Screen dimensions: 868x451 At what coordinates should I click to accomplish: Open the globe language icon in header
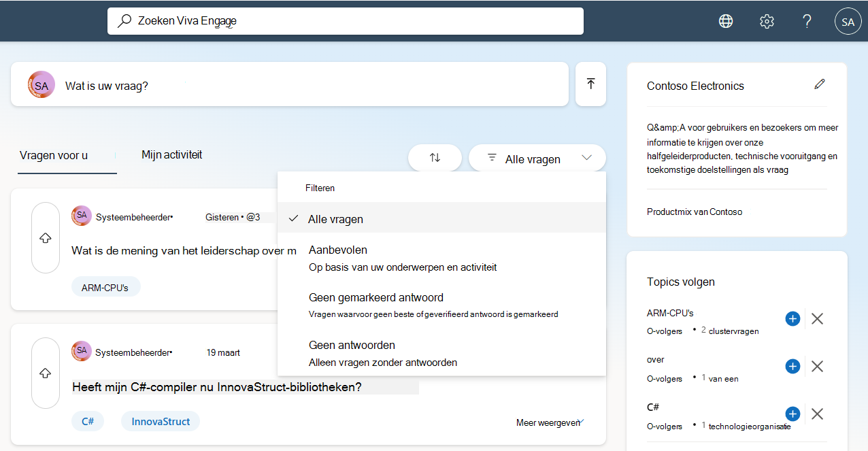[726, 21]
